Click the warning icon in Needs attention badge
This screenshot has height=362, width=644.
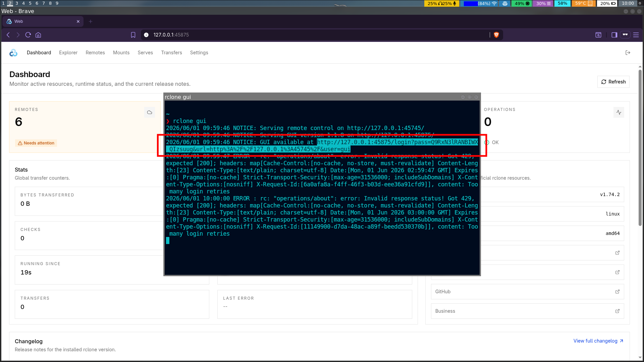coord(20,143)
